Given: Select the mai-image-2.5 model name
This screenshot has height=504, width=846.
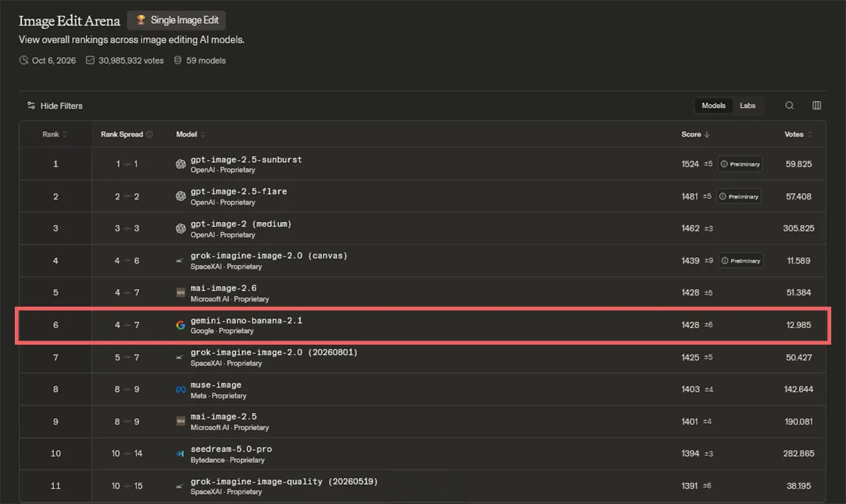Looking at the screenshot, I should (223, 417).
